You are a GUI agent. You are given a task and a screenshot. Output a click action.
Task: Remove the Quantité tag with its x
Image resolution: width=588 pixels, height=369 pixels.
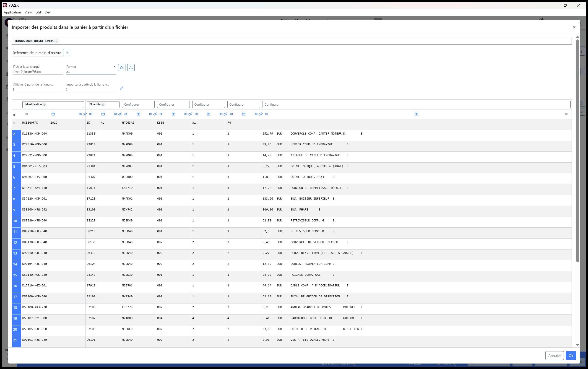click(103, 104)
